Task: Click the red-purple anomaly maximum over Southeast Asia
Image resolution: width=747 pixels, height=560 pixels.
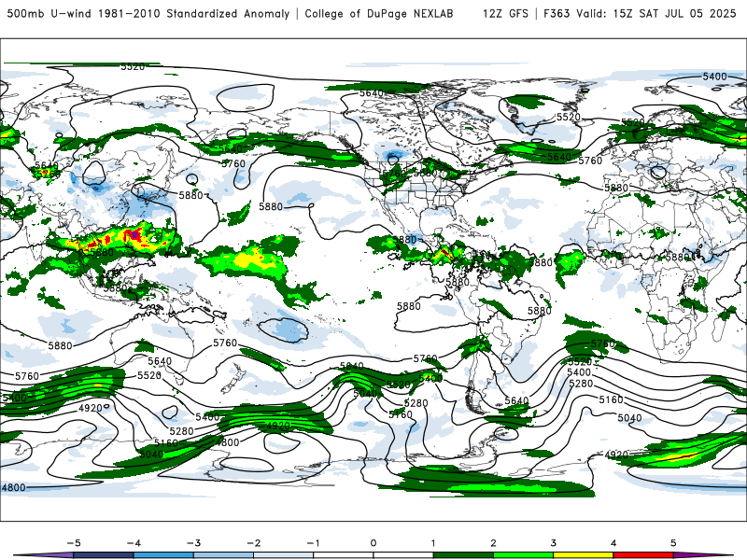Action: [x=135, y=235]
